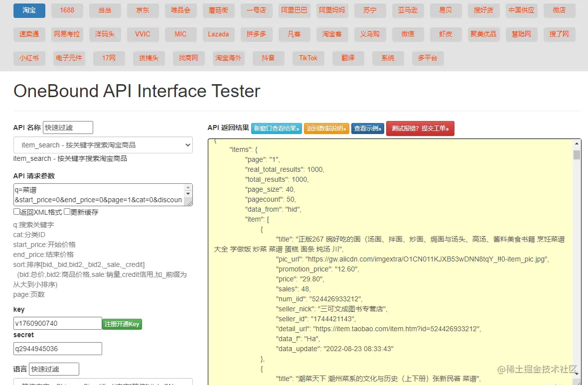The width and height of the screenshot is (588, 385).
Task: Switch to the 京东 platform tab
Action: click(x=143, y=10)
